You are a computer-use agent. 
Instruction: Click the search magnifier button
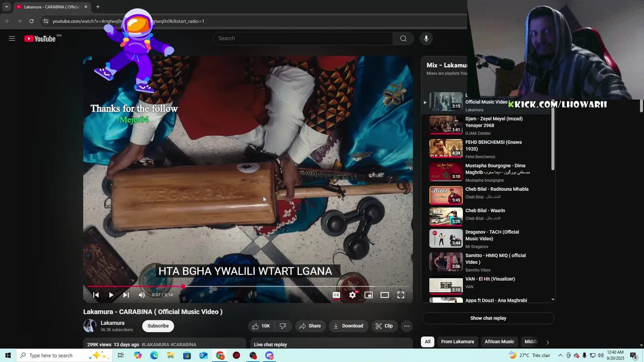coord(403,39)
